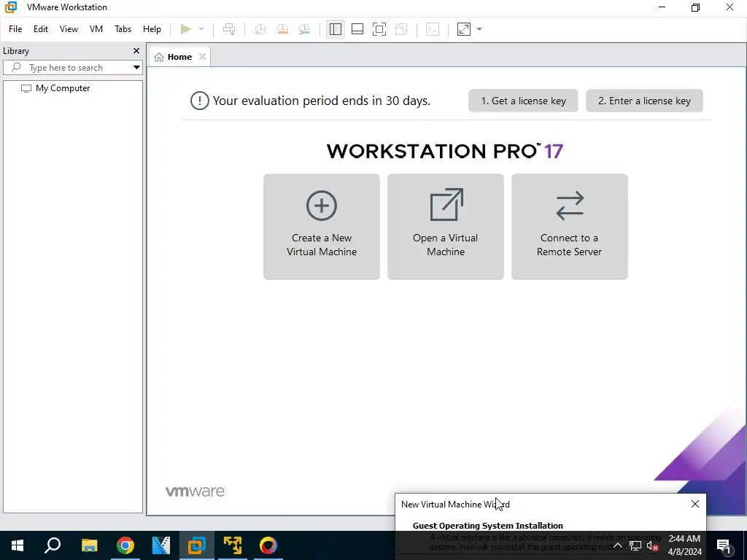The height and width of the screenshot is (560, 747).
Task: Click Take a snapshot toolbar icon
Action: [x=260, y=29]
